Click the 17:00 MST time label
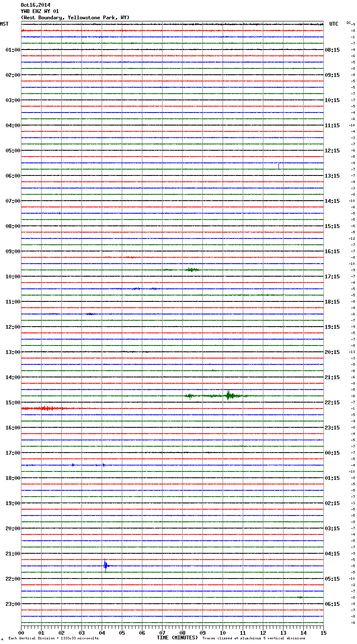The width and height of the screenshot is (357, 644). tap(13, 453)
